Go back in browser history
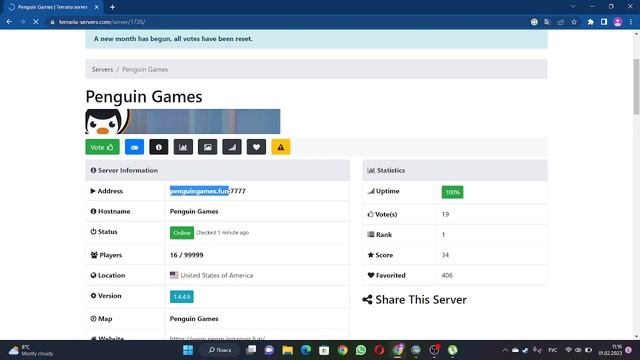This screenshot has height=360, width=640. coord(9,22)
